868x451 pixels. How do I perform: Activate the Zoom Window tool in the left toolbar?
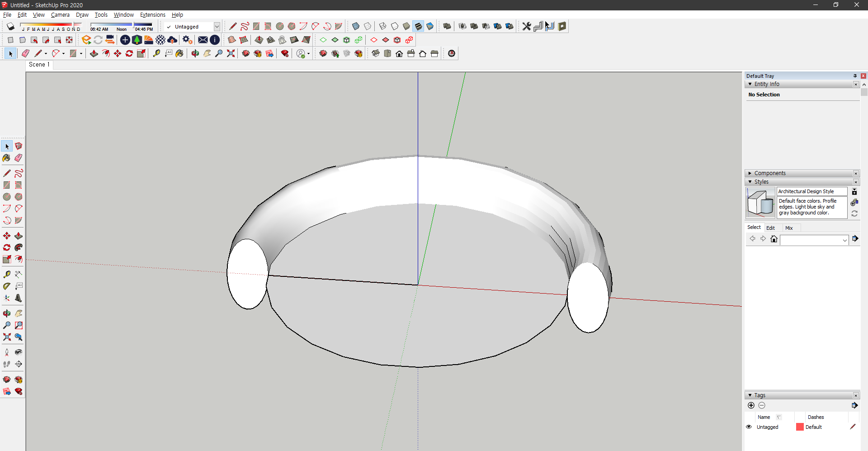pyautogui.click(x=19, y=325)
